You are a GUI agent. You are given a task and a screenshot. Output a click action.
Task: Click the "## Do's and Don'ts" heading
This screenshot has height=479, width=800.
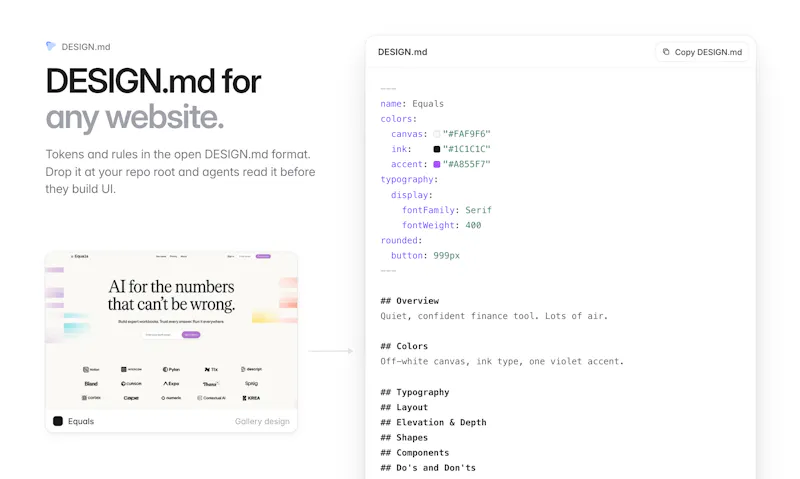[428, 468]
